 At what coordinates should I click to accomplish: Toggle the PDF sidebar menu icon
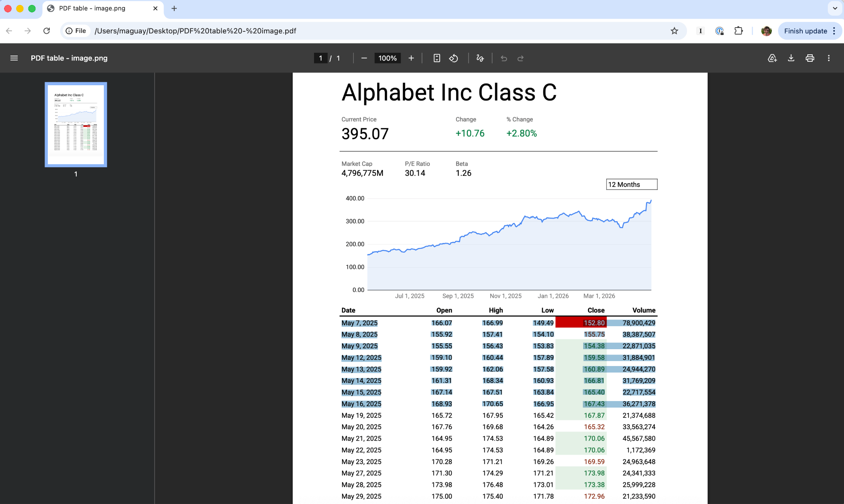pos(14,58)
